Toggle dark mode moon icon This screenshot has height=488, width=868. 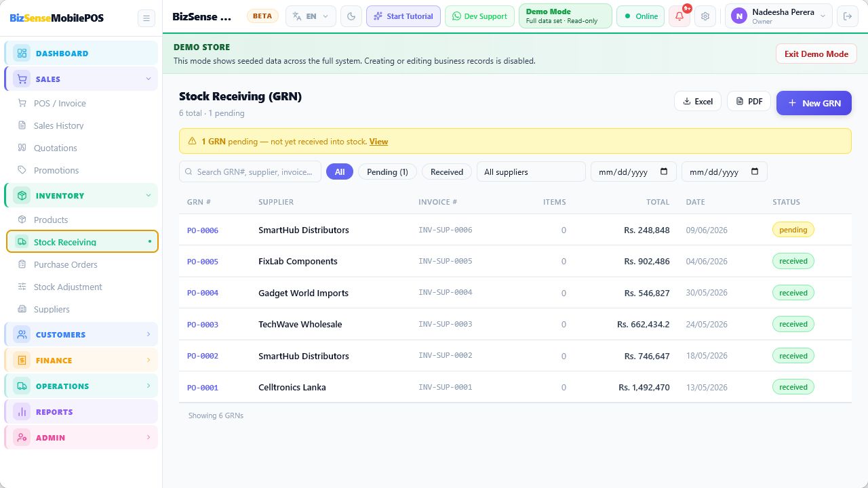[351, 16]
